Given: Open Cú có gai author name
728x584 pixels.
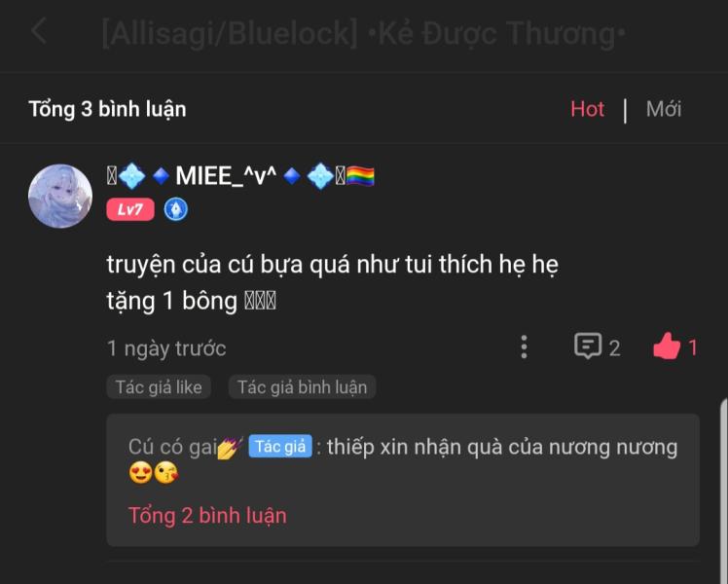Looking at the screenshot, I should point(172,447).
